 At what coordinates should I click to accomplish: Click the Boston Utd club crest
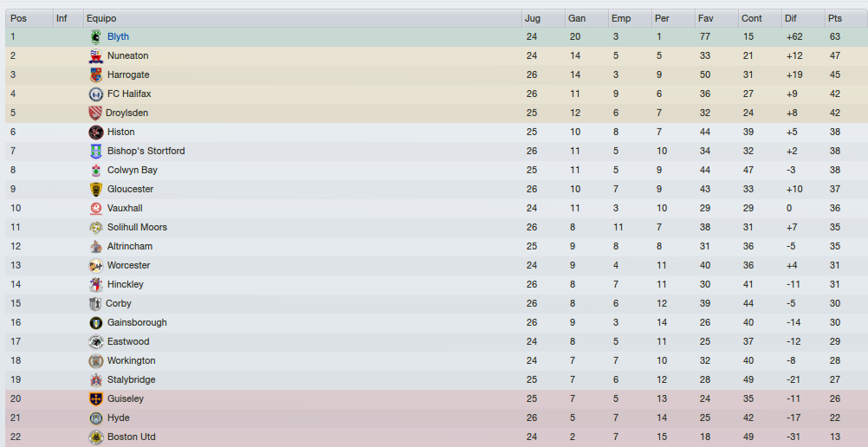tap(96, 437)
